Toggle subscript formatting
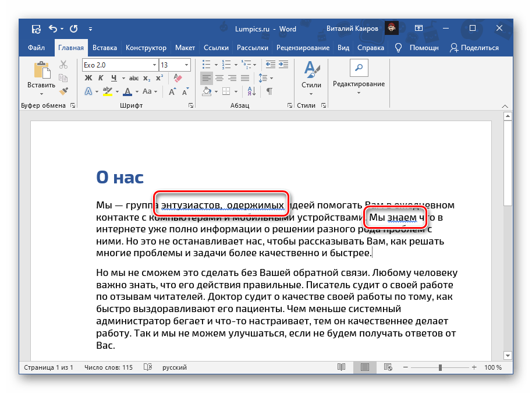Image resolution: width=532 pixels, height=393 pixels. (x=147, y=78)
